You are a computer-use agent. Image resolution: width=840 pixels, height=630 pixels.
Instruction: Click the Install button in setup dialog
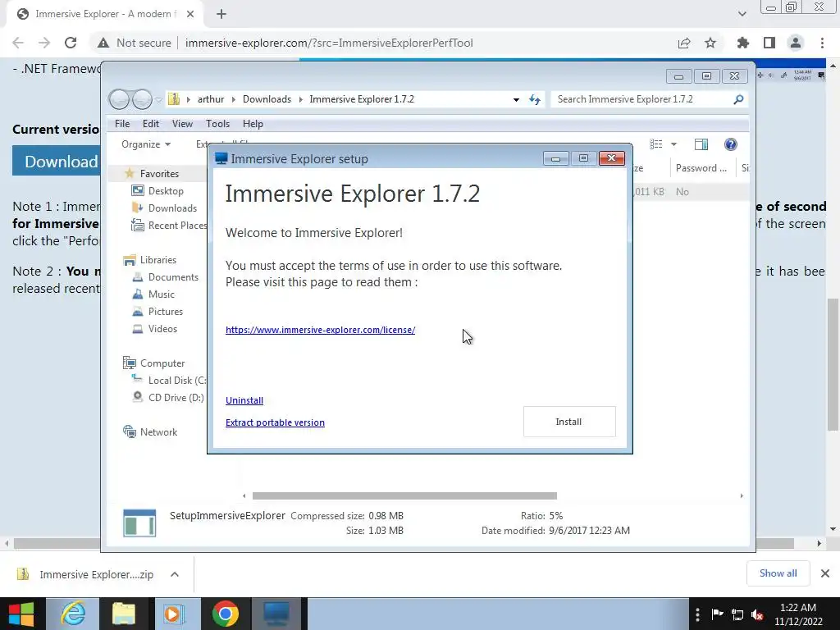569,422
